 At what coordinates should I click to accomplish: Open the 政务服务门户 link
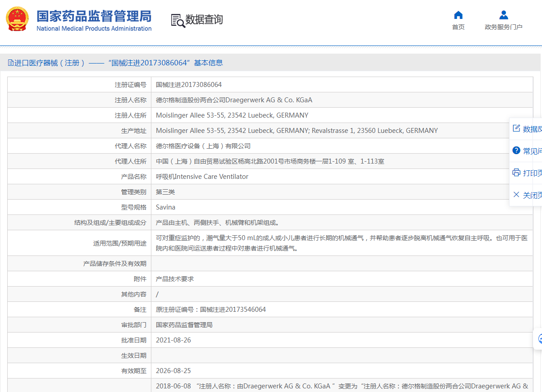coord(504,27)
